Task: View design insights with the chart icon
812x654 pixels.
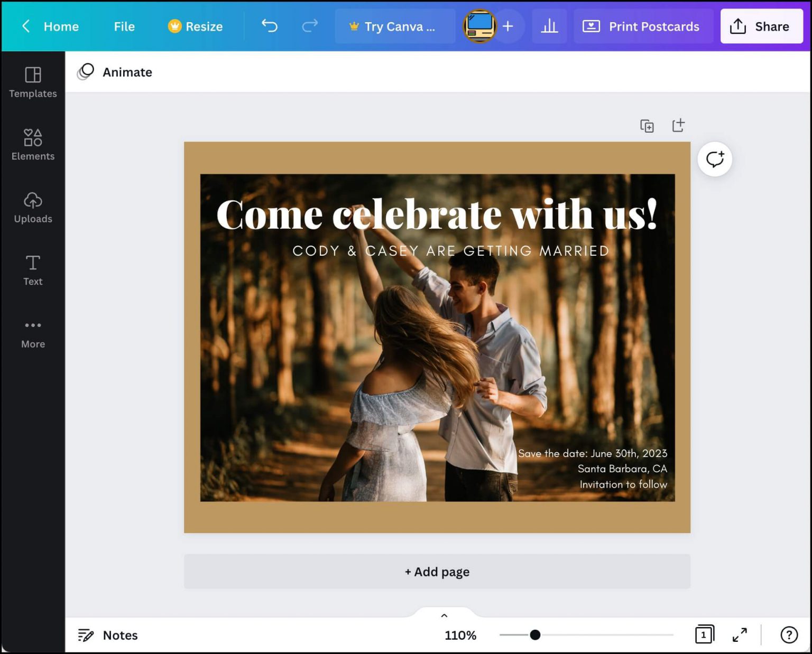Action: 549,26
